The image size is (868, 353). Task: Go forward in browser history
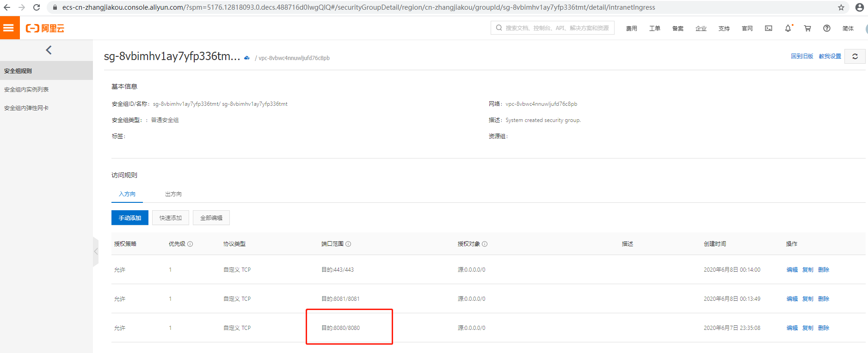(x=22, y=7)
